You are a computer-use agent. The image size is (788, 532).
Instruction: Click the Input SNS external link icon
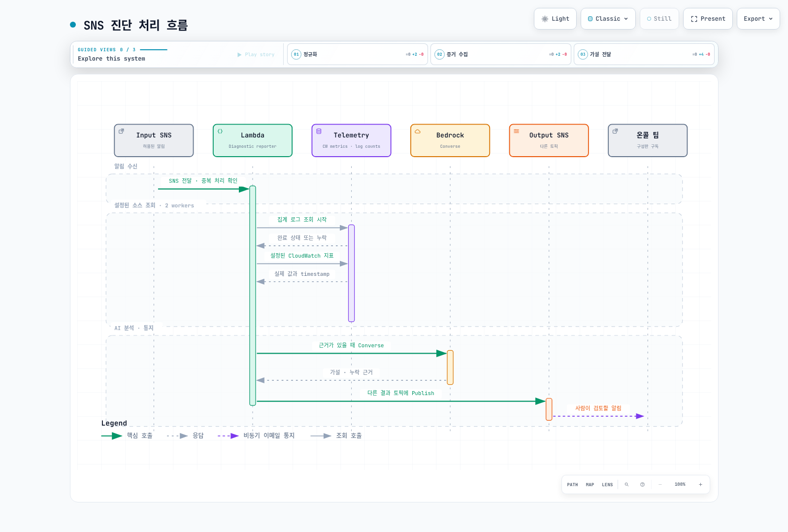(x=121, y=132)
